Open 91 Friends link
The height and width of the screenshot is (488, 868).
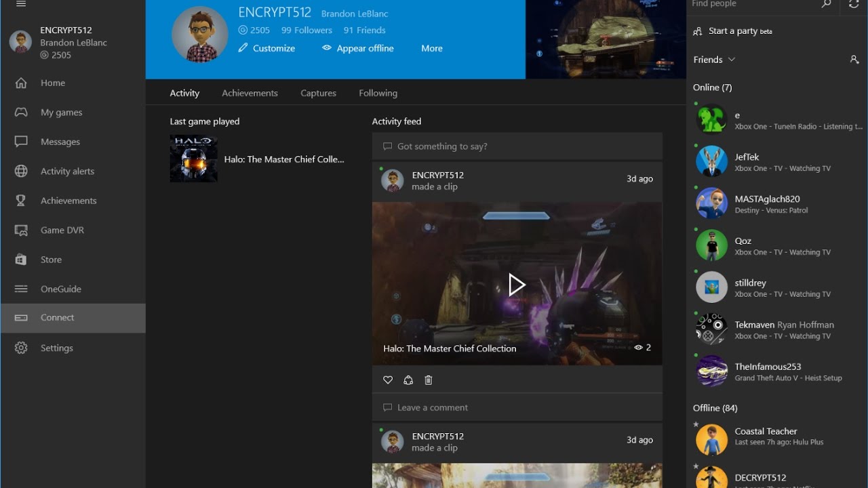pos(364,30)
